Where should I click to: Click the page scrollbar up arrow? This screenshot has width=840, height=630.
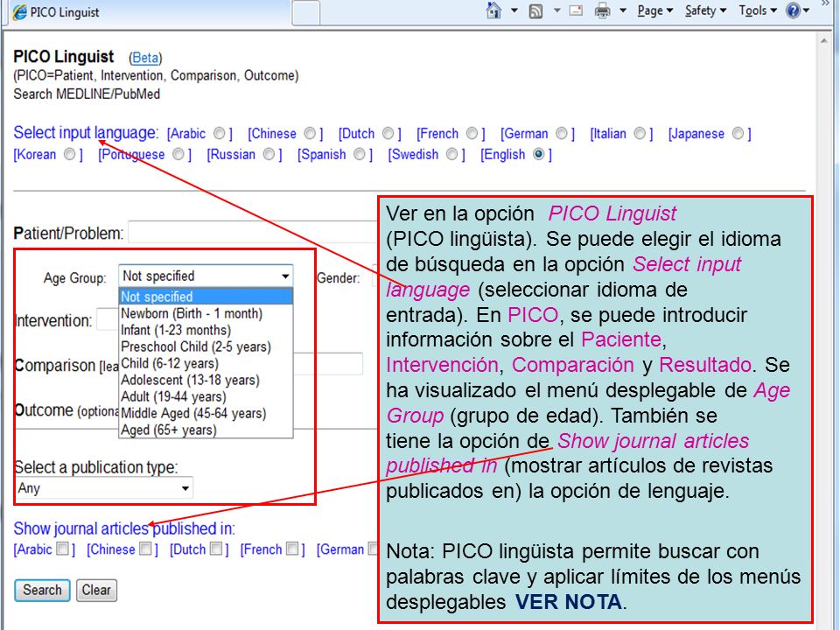click(x=824, y=41)
